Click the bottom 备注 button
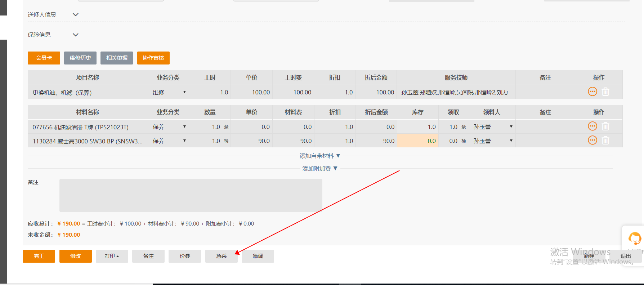Image resolution: width=644 pixels, height=285 pixels. click(x=148, y=256)
